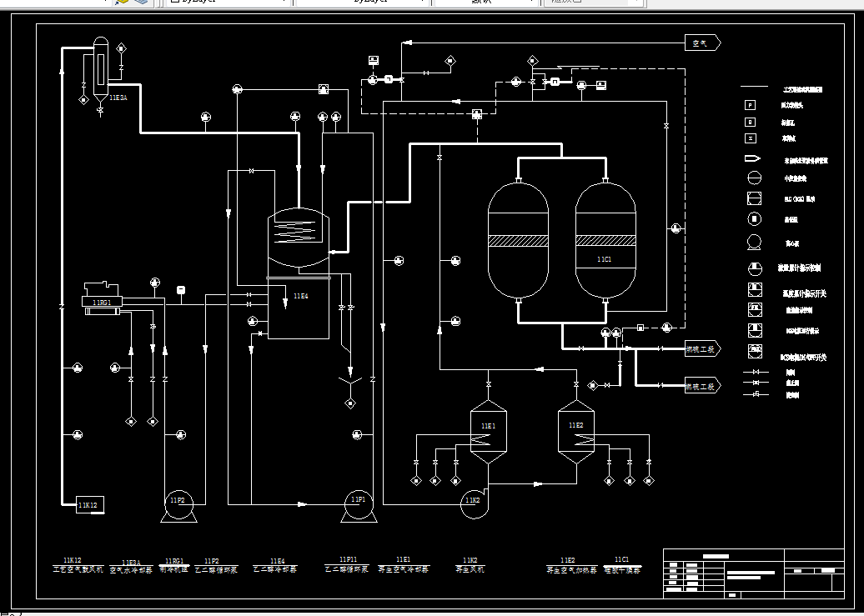Click the legend box symbol marked Q
The image size is (864, 616).
pyautogui.click(x=750, y=122)
